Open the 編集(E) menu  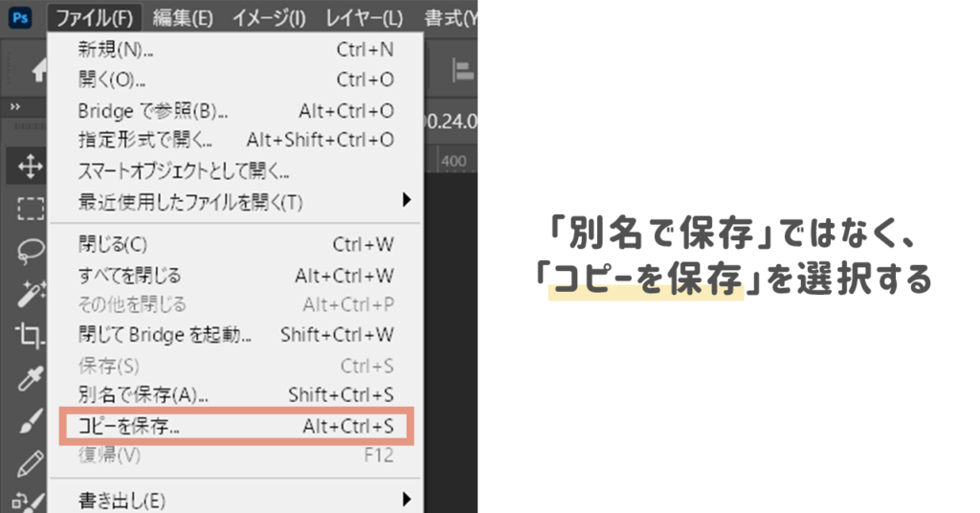pyautogui.click(x=183, y=18)
